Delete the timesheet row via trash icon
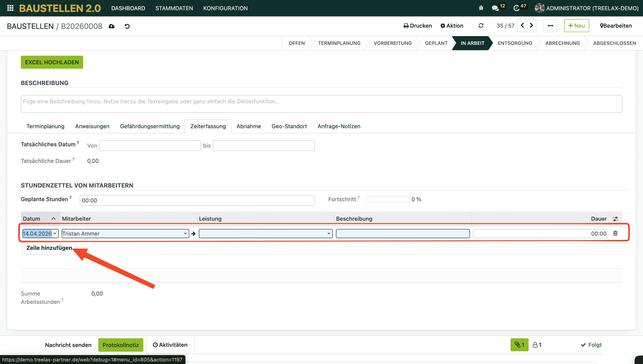The width and height of the screenshot is (643, 364). point(615,233)
